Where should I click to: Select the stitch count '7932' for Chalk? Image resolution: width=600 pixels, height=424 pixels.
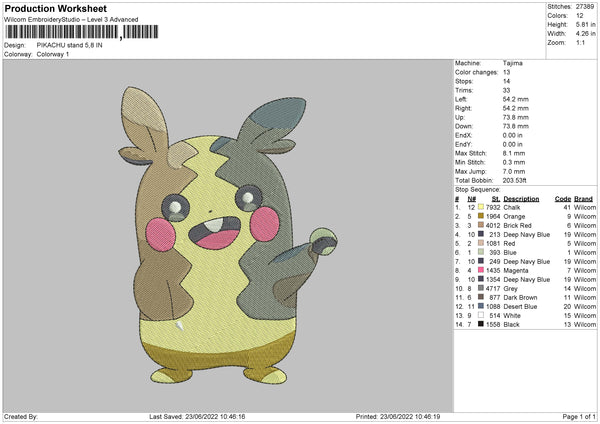pyautogui.click(x=493, y=207)
